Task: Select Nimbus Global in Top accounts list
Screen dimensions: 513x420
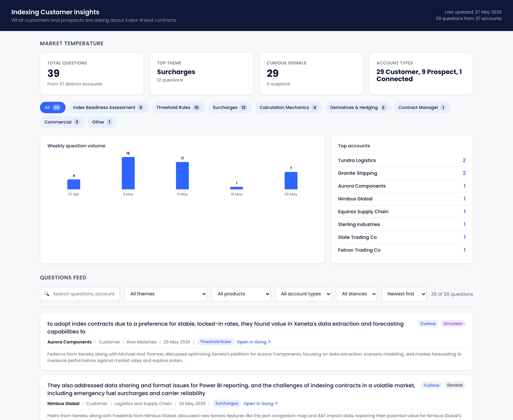Action: (x=402, y=199)
